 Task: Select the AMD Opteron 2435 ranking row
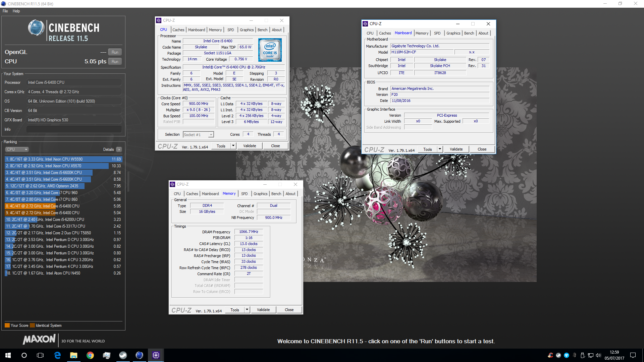(x=63, y=186)
